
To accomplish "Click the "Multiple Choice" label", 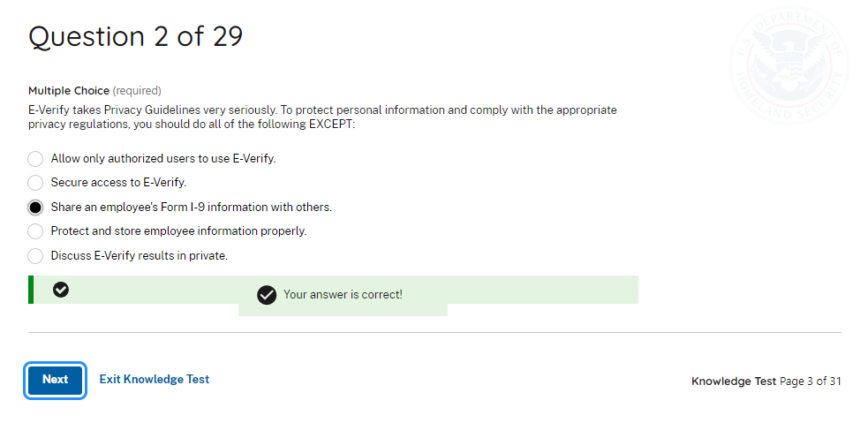I will tap(69, 91).
